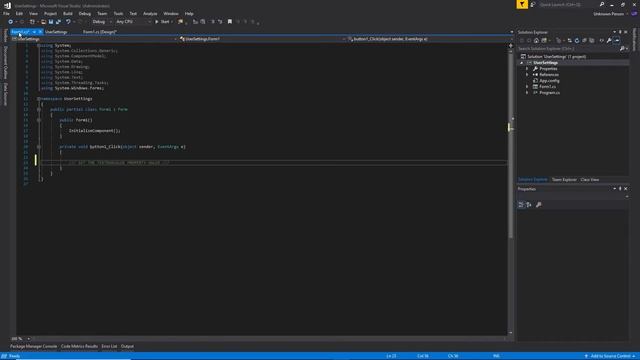Open the Debug configuration dropdown
The height and width of the screenshot is (360, 640).
coord(102,22)
